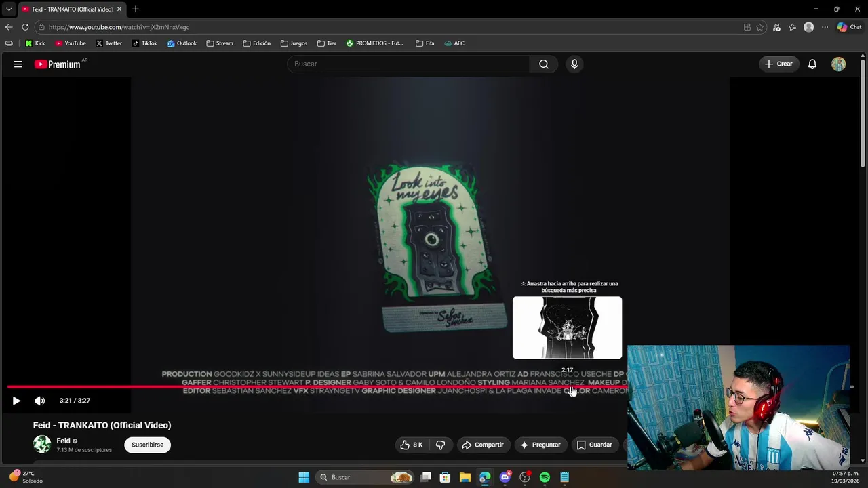Open browser settings and more menu
The height and width of the screenshot is (488, 868).
click(x=825, y=27)
